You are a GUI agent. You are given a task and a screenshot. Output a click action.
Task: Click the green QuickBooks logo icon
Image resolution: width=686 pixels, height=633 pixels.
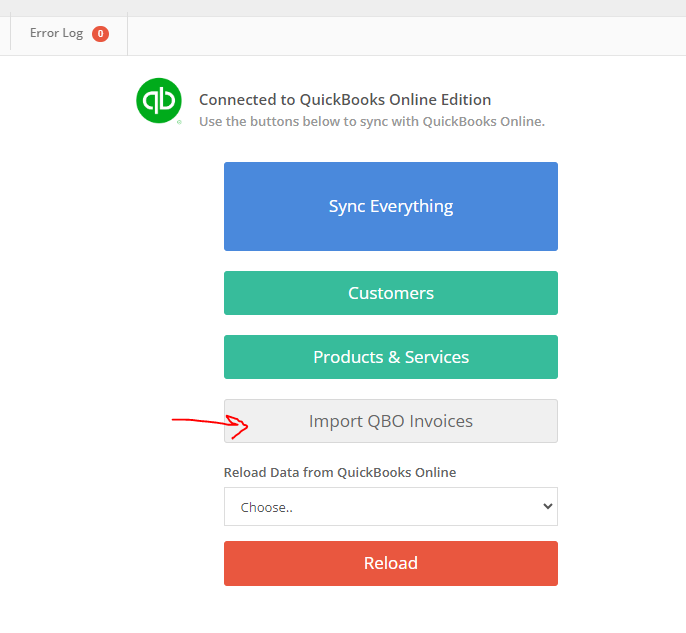(159, 101)
